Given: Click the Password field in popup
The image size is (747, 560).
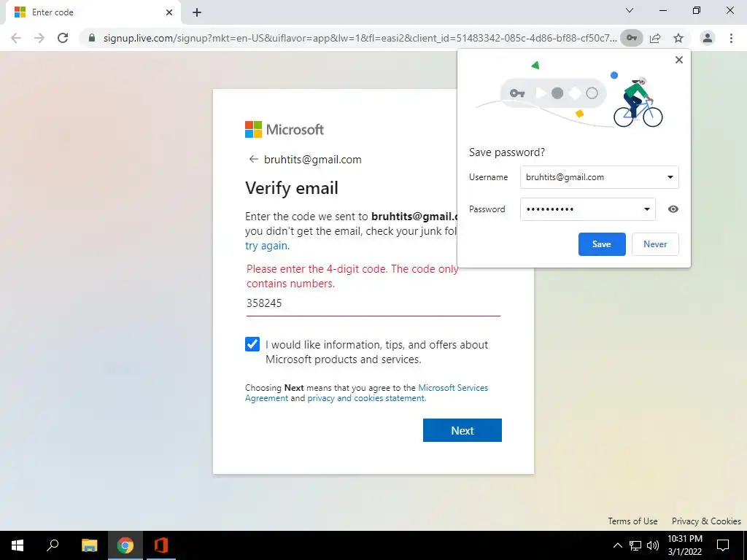Looking at the screenshot, I should 587,209.
